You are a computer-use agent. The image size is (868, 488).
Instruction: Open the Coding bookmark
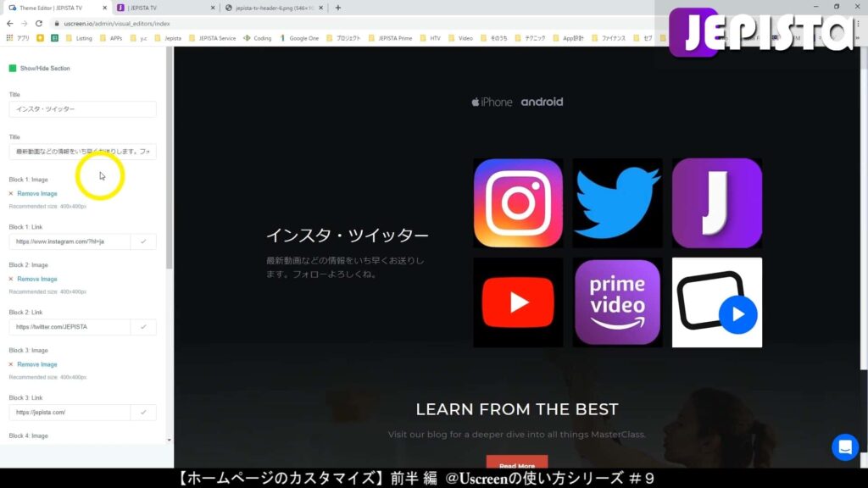pos(258,38)
